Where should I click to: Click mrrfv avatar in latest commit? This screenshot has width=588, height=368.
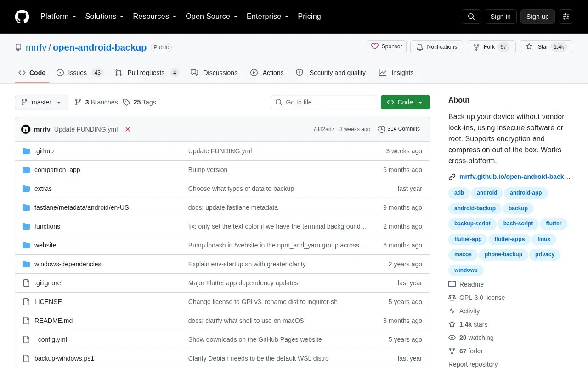26,129
